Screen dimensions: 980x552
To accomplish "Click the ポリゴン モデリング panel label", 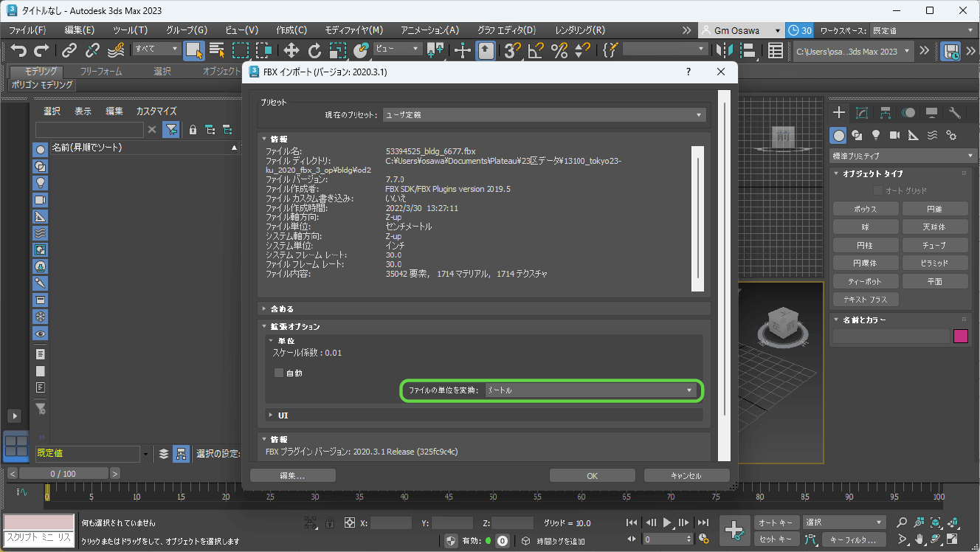I will coord(42,85).
